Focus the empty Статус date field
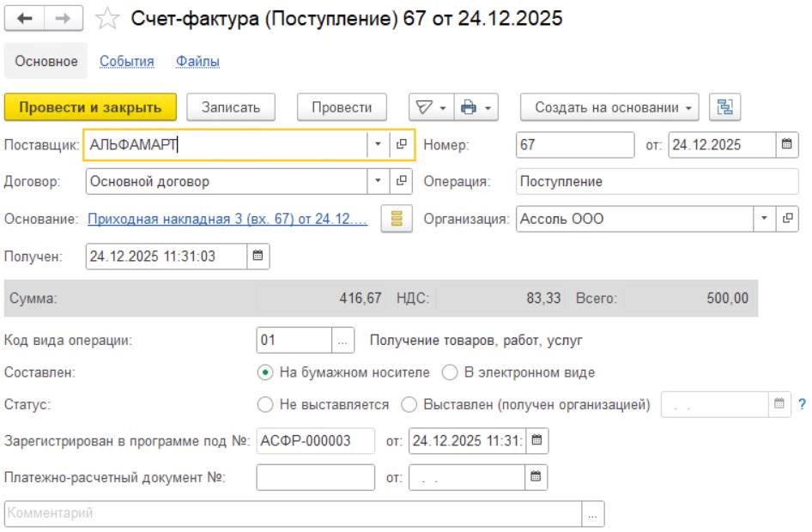Screen dimensions: 812x532 tap(714, 404)
